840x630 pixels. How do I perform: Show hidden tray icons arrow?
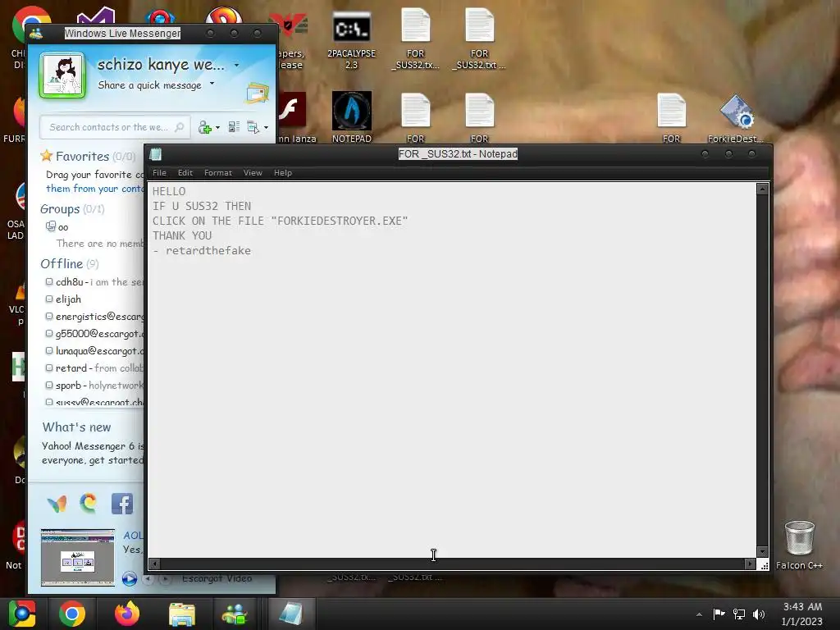[699, 614]
